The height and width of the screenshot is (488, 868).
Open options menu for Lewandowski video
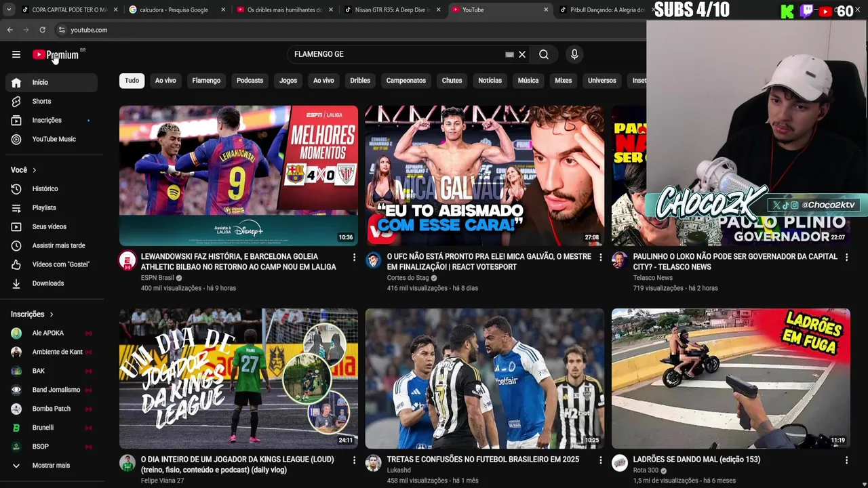pos(354,258)
